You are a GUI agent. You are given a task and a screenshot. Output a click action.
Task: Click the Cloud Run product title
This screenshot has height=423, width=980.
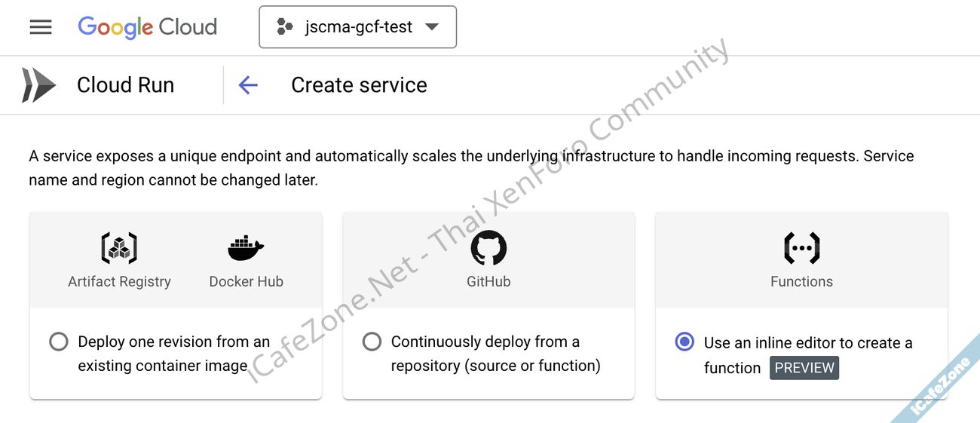coord(125,85)
